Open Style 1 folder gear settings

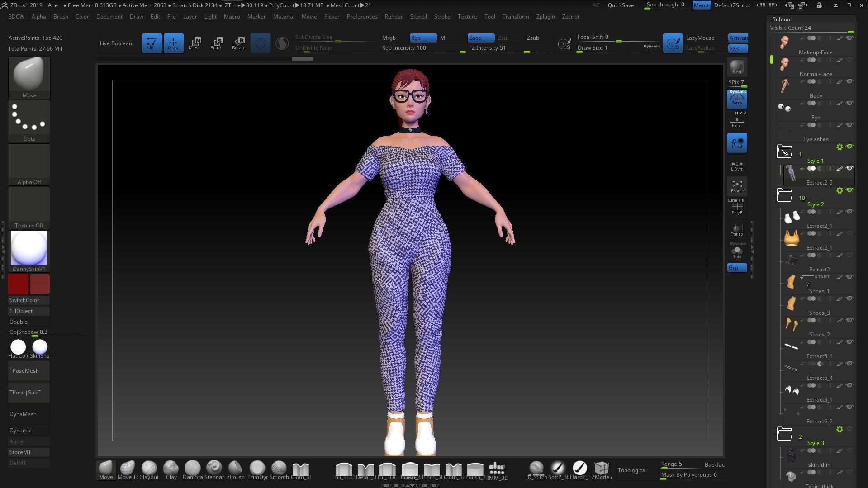(840, 147)
